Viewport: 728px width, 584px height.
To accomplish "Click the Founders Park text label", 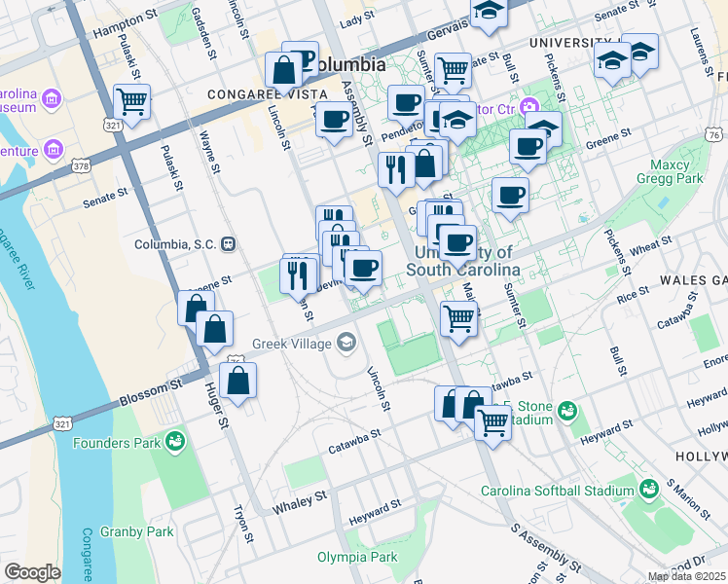I will point(117,443).
